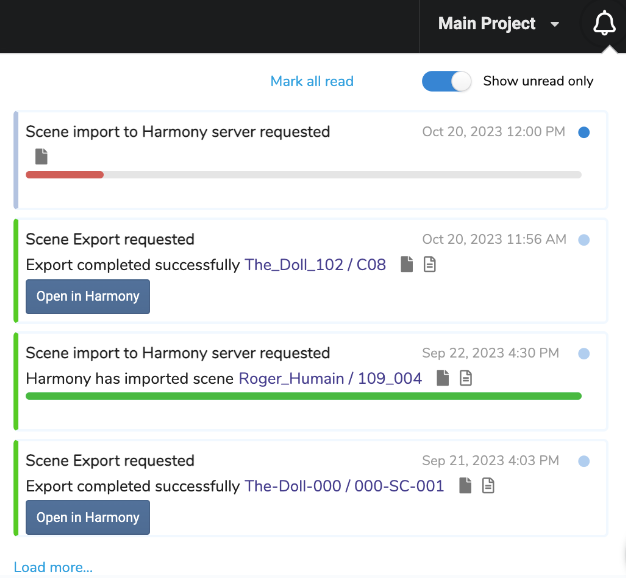Click solid file icon beside The_Doll_102 / C08

click(x=407, y=265)
